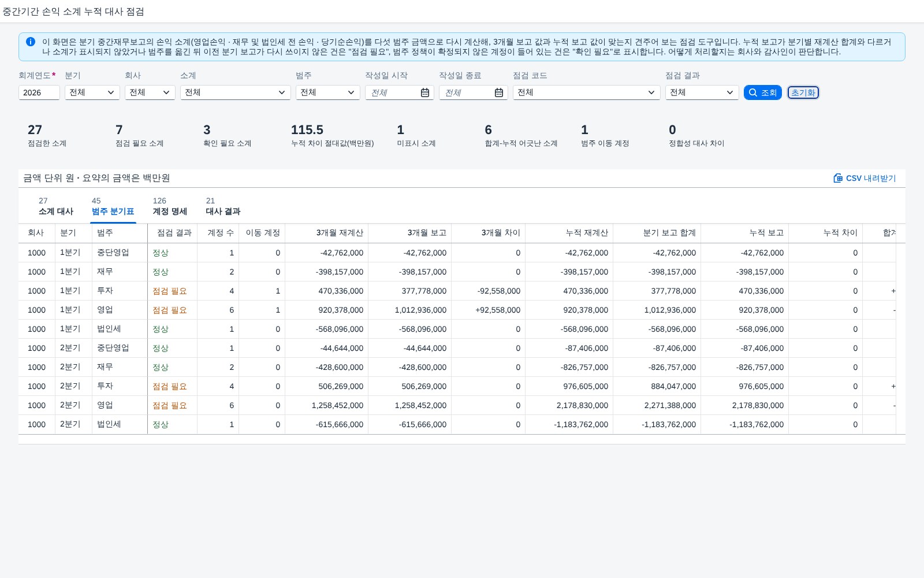Click the 1,258,452,000 value under 3개월 재계산

pos(337,405)
